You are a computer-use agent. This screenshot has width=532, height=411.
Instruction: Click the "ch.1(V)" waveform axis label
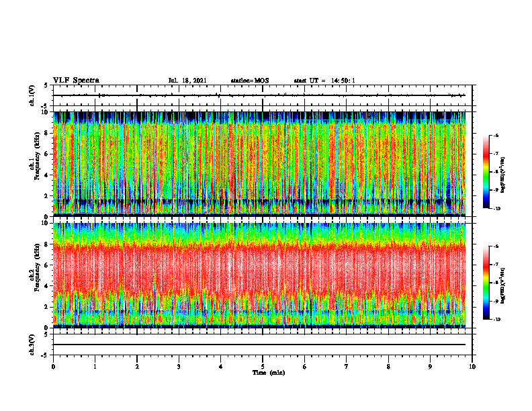32,95
